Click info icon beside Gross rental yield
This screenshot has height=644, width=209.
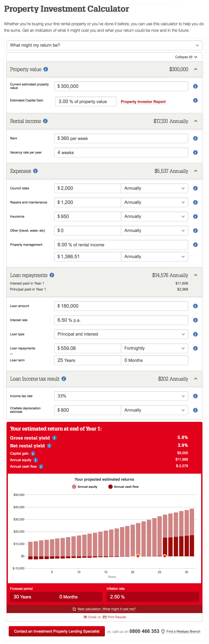54,438
